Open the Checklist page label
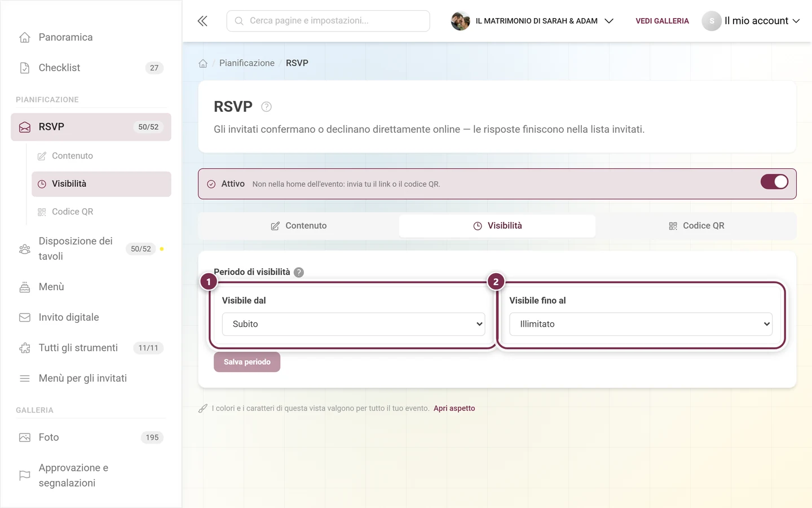The width and height of the screenshot is (812, 508). pyautogui.click(x=59, y=68)
